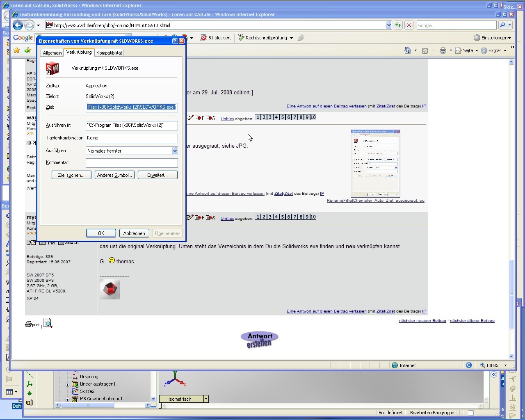Click into the 'Ausführen in' path field
This screenshot has width=525, height=420.
tap(132, 126)
